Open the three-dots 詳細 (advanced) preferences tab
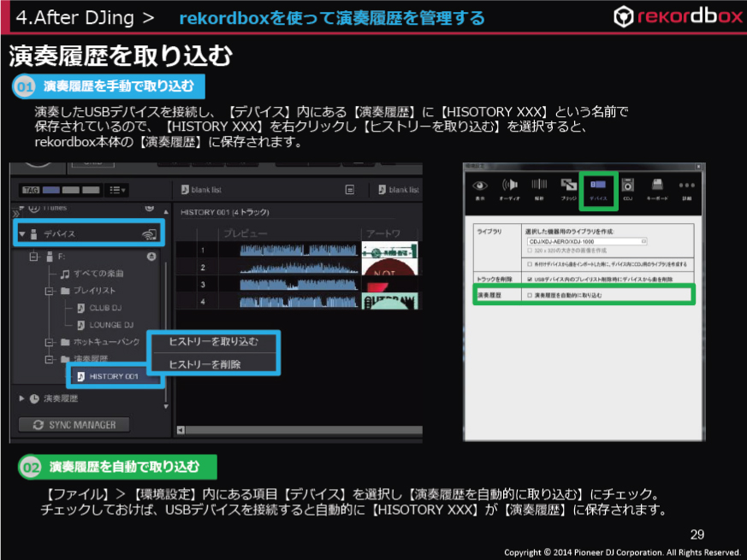747x560 pixels. (686, 190)
